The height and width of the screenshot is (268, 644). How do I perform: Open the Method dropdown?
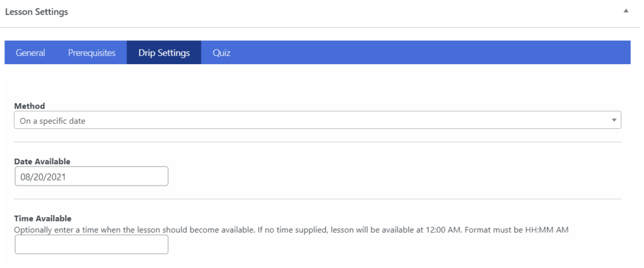[x=318, y=120]
